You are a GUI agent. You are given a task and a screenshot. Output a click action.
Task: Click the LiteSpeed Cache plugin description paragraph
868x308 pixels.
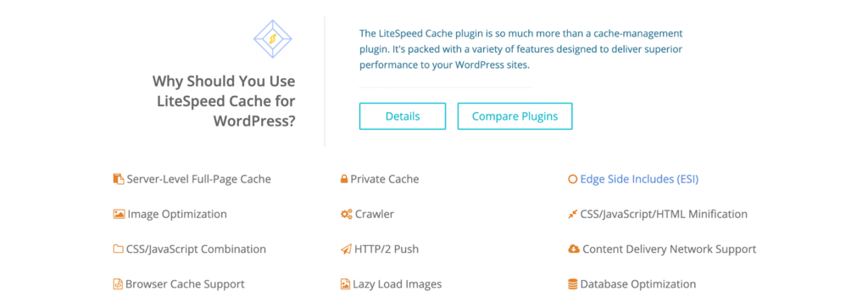click(x=521, y=48)
